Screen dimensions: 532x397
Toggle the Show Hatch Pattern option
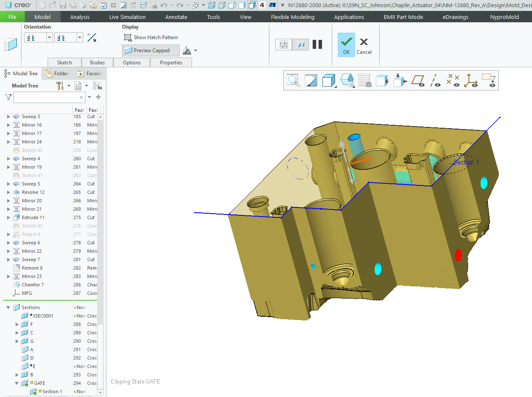[151, 37]
